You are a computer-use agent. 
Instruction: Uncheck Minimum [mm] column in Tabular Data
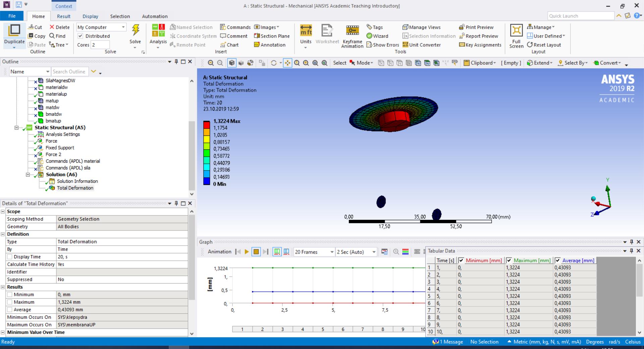(461, 260)
